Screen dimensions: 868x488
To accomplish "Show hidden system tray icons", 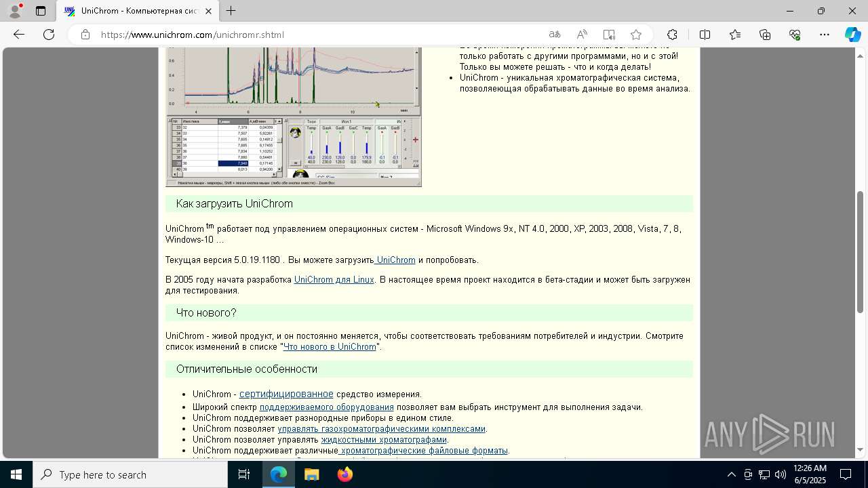I will (x=731, y=474).
